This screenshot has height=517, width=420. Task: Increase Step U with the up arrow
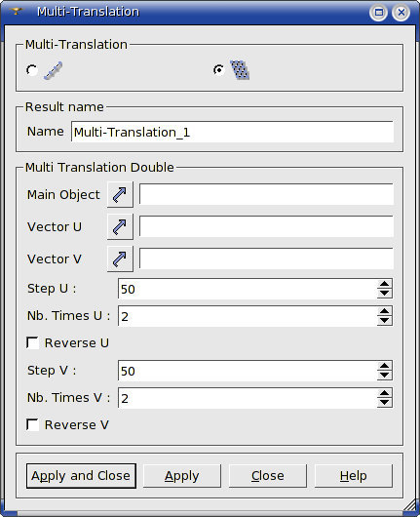(384, 284)
